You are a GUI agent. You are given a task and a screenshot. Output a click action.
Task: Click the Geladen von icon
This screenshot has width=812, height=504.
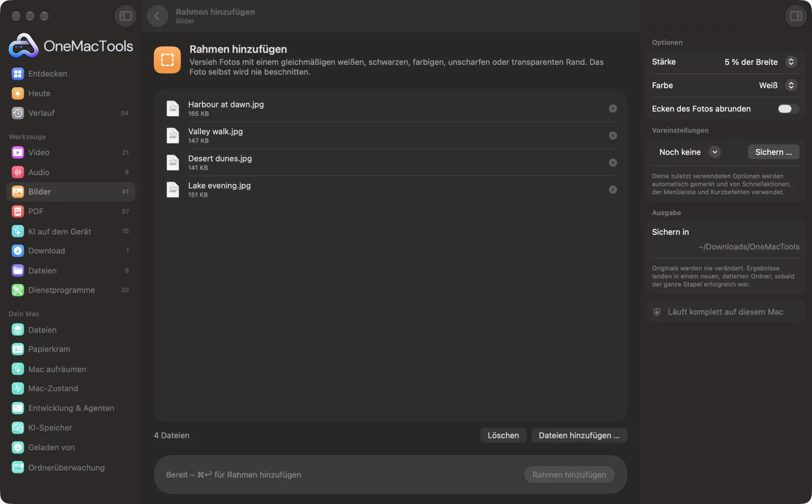coord(18,448)
